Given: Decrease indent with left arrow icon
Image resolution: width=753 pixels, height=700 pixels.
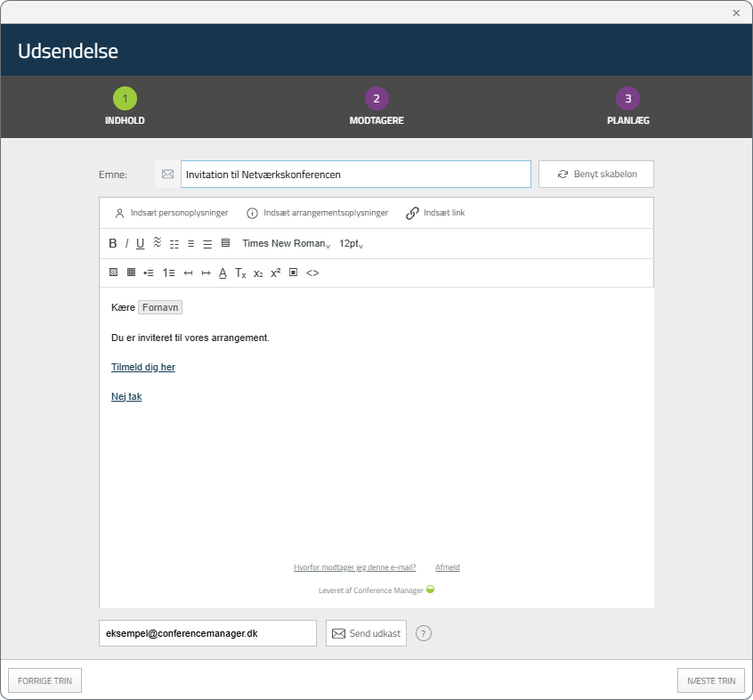Looking at the screenshot, I should pos(189,273).
